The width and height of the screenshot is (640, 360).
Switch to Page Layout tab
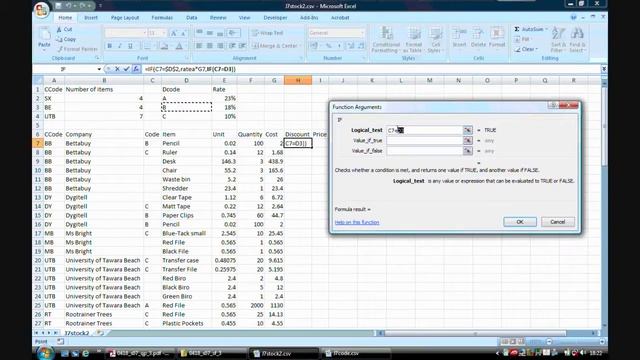pyautogui.click(x=125, y=18)
